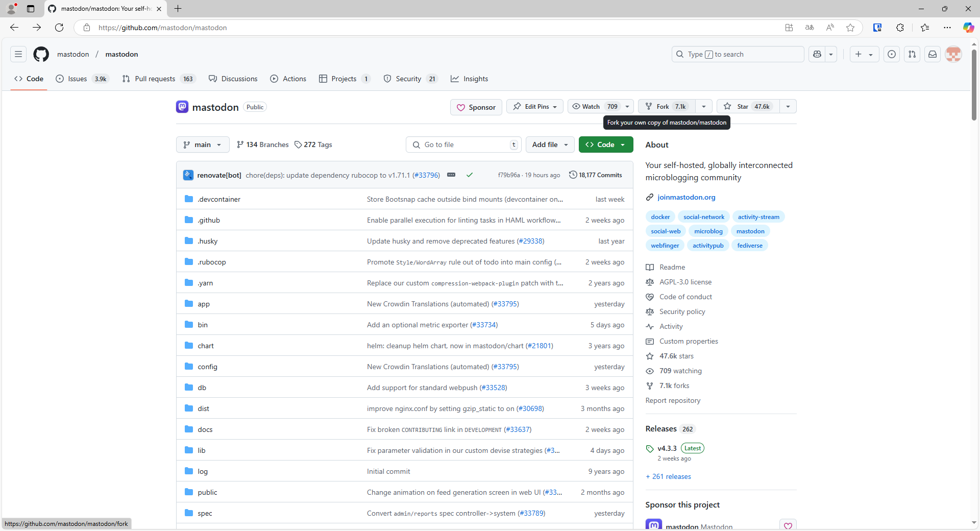Screen dimensions: 980x531
Task: Open the Fork options dropdown arrow
Action: pos(704,107)
